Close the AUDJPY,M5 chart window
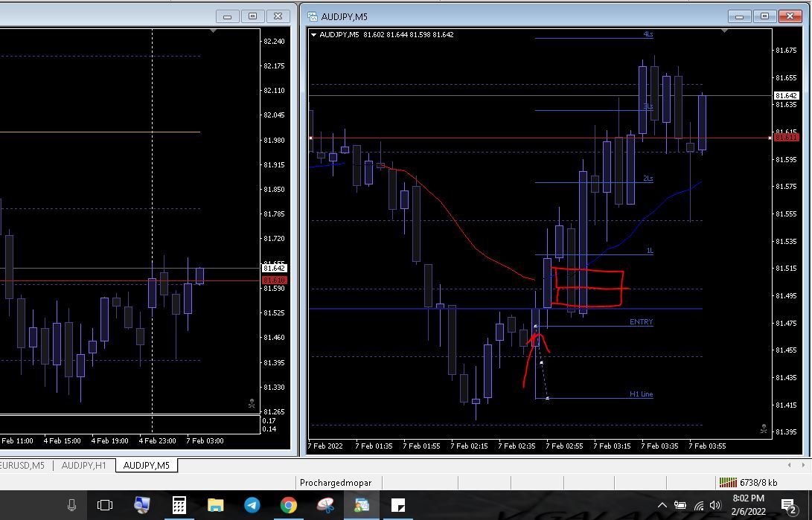Viewport: 812px width, 520px height. coord(790,16)
